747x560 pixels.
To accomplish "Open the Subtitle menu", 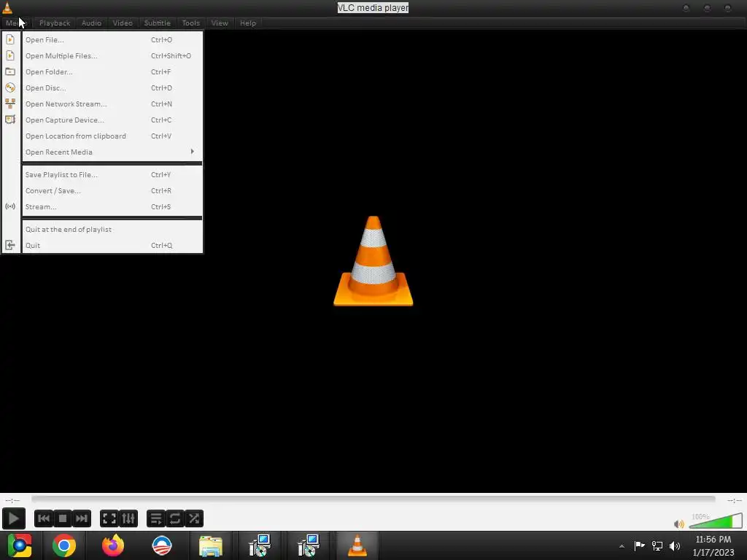I will coord(158,23).
